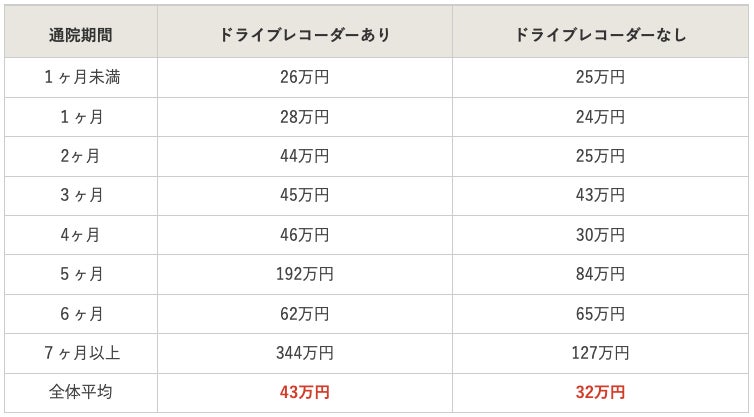754x417 pixels.
Task: Click the 通院期間 column header
Action: tap(81, 35)
